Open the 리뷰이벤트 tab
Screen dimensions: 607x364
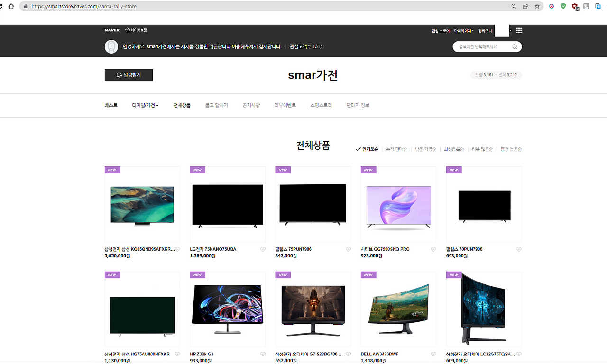click(285, 105)
